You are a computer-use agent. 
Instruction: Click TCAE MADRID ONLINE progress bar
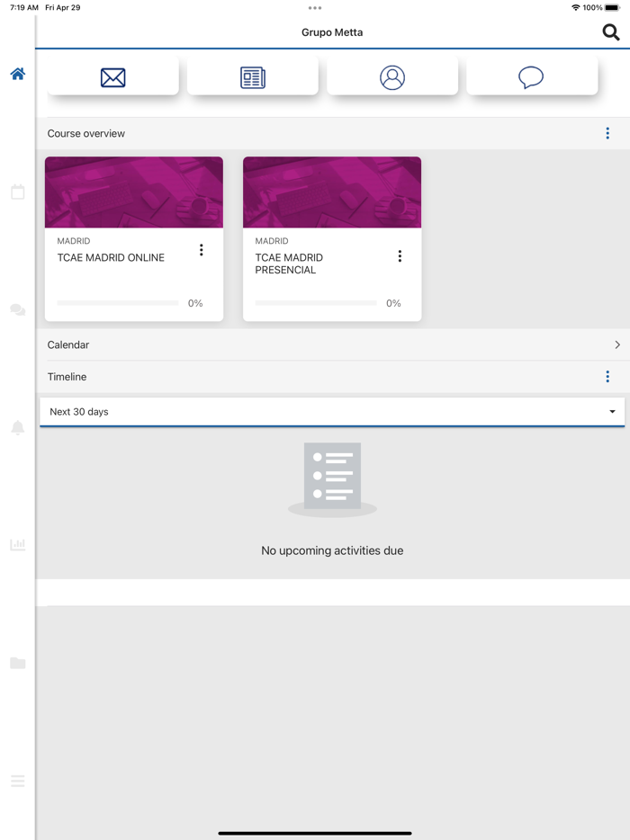click(118, 303)
